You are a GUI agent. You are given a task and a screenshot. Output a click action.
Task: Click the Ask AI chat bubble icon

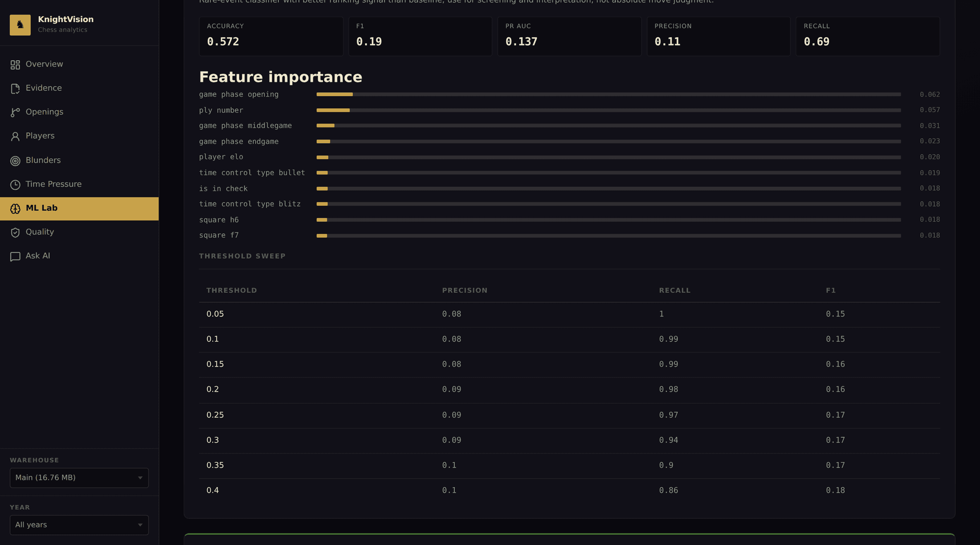[x=15, y=256]
